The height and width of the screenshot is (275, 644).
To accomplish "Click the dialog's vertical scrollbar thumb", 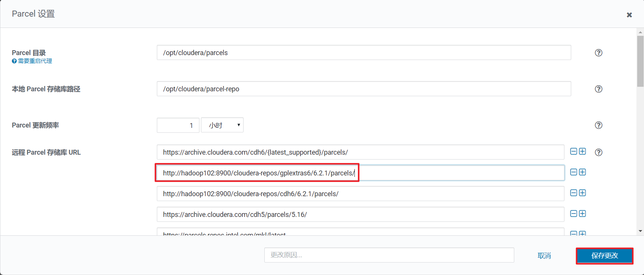I will pos(640,61).
